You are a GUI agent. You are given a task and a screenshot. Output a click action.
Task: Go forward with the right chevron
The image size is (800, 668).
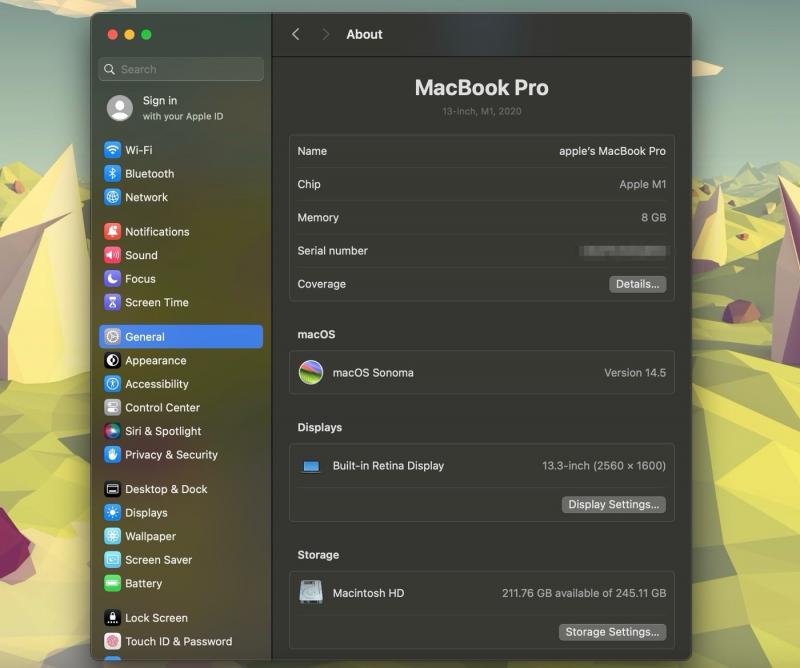(326, 34)
